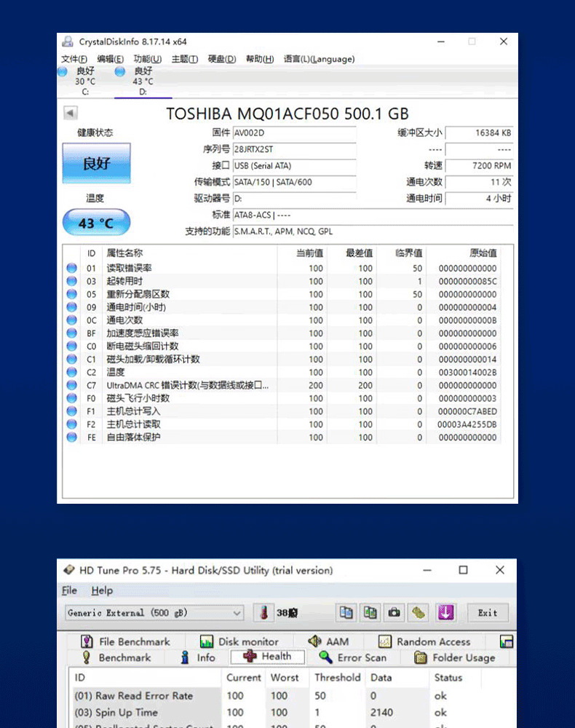Click the purple download arrow icon
575x728 pixels.
pyautogui.click(x=445, y=613)
